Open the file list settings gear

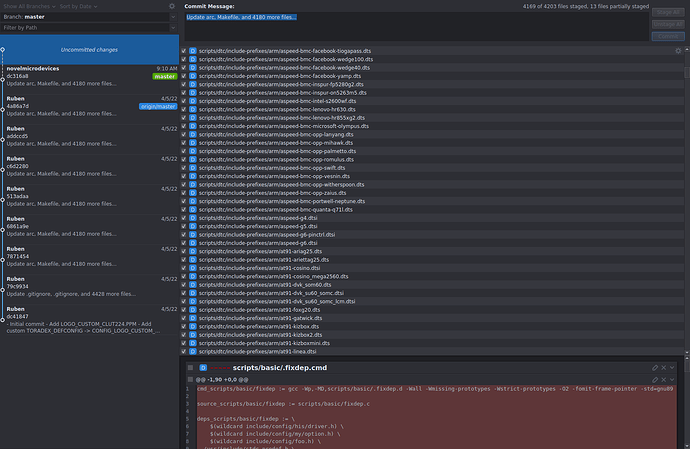click(678, 51)
